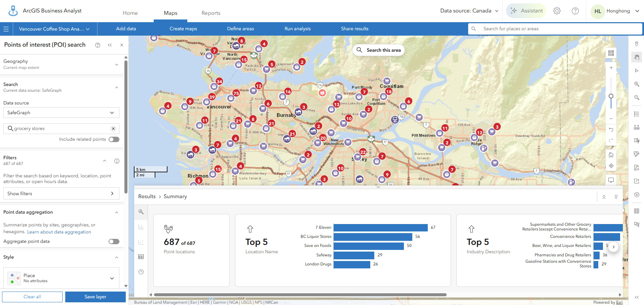Click the locate my position icon on map
This screenshot has height=305, width=644.
click(x=611, y=166)
